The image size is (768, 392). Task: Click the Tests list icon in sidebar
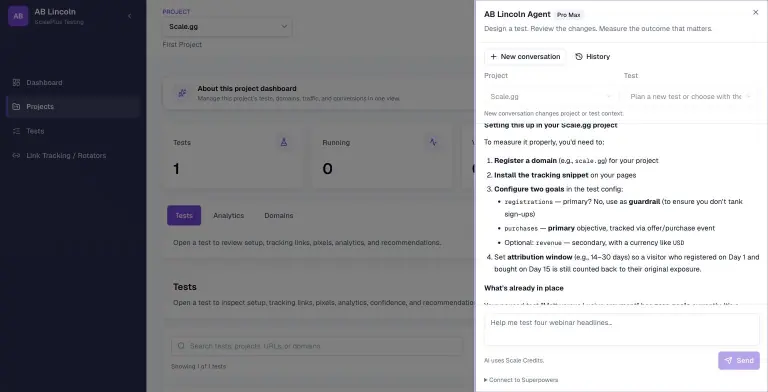pos(16,131)
